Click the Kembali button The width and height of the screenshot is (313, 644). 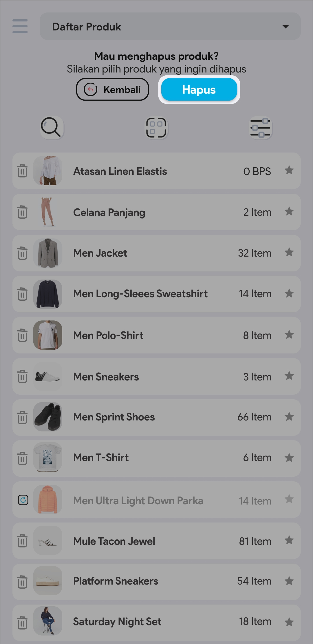pos(112,90)
